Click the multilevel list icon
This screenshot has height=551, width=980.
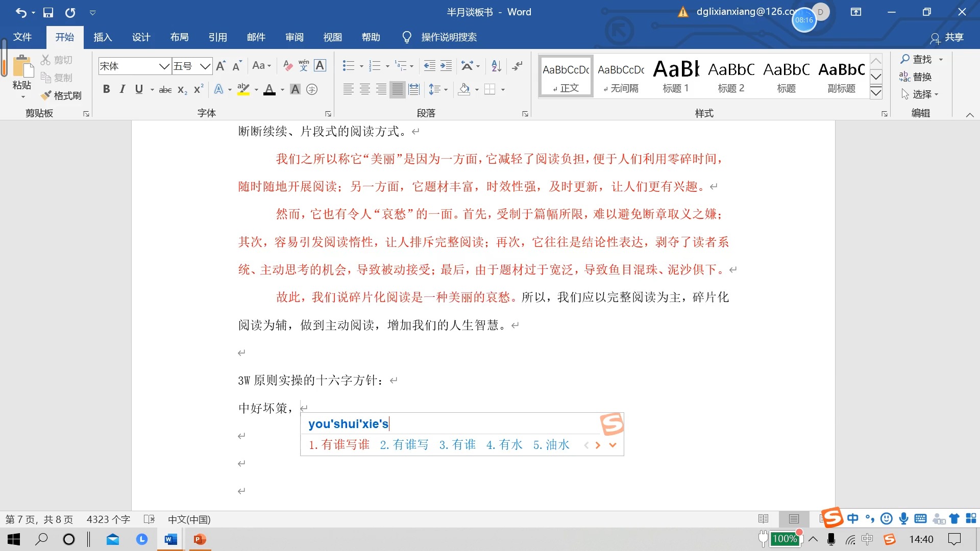click(402, 66)
